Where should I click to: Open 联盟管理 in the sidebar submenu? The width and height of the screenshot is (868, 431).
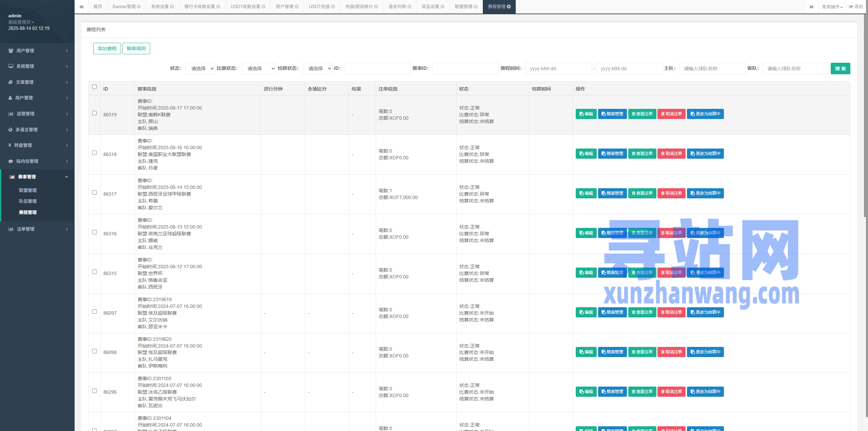coord(28,190)
